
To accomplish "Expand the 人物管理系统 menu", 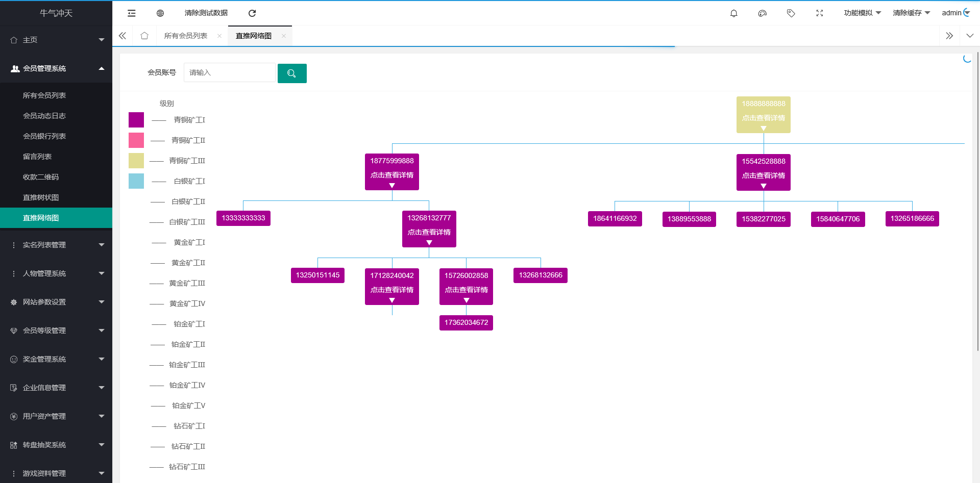I will point(56,273).
